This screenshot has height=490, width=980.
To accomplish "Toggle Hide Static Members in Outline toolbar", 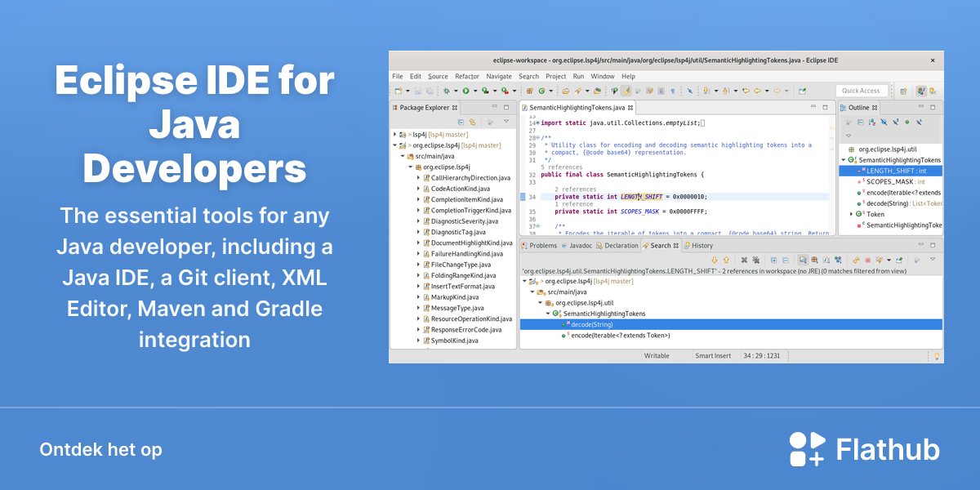I will 895,122.
